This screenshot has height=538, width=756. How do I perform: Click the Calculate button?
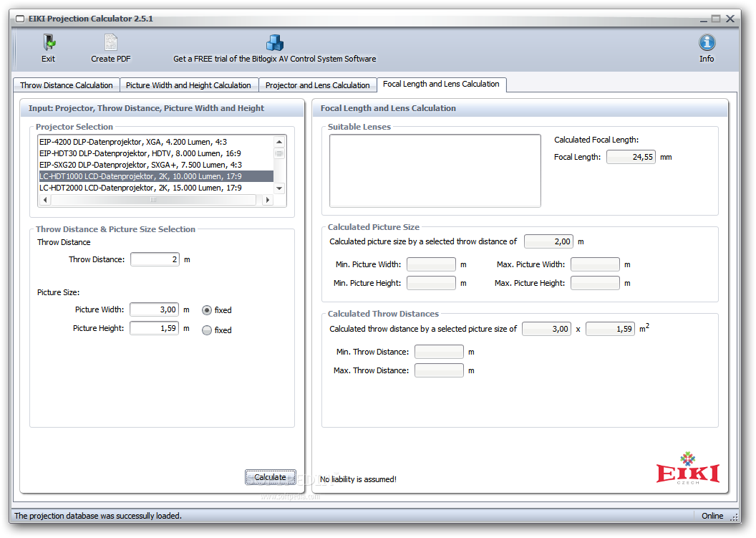click(x=270, y=477)
